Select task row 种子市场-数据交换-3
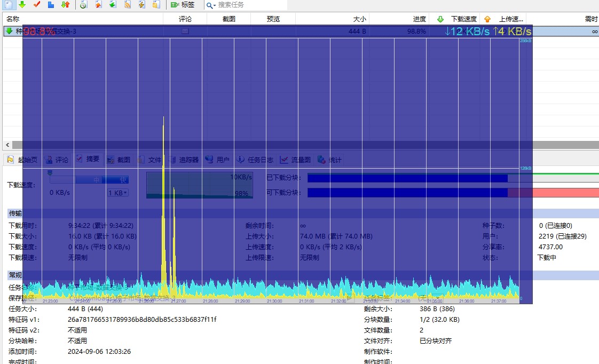Viewport: 599px width, 364px height. [x=301, y=31]
